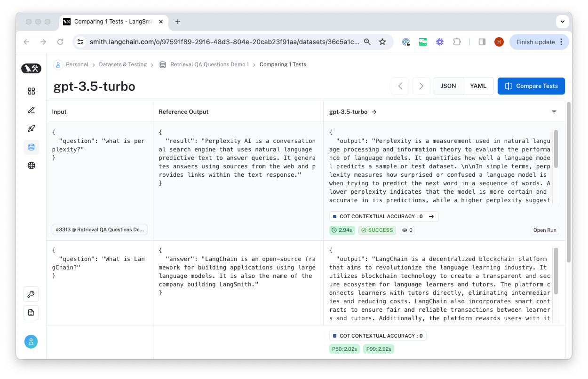The image size is (588, 379).
Task: Open the Deployments rocket icon in sidebar
Action: click(32, 128)
